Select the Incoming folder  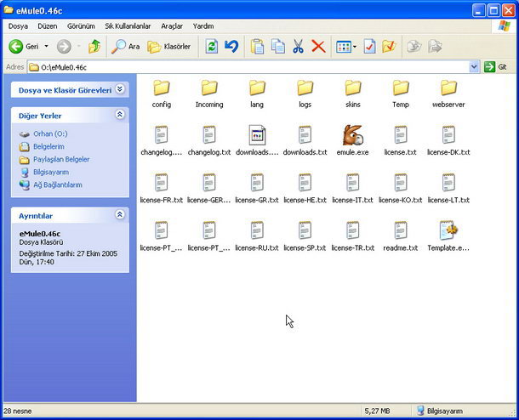pyautogui.click(x=209, y=94)
